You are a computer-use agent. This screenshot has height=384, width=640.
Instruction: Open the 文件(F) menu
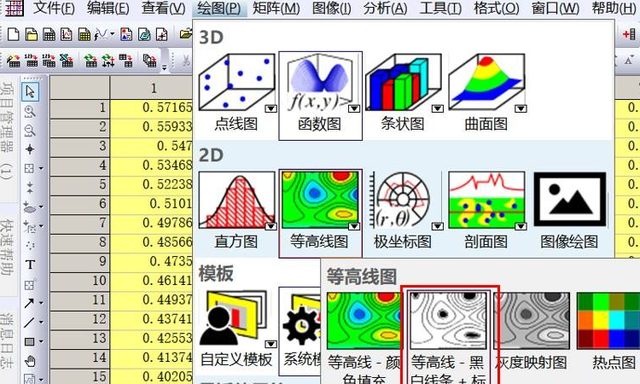click(53, 8)
